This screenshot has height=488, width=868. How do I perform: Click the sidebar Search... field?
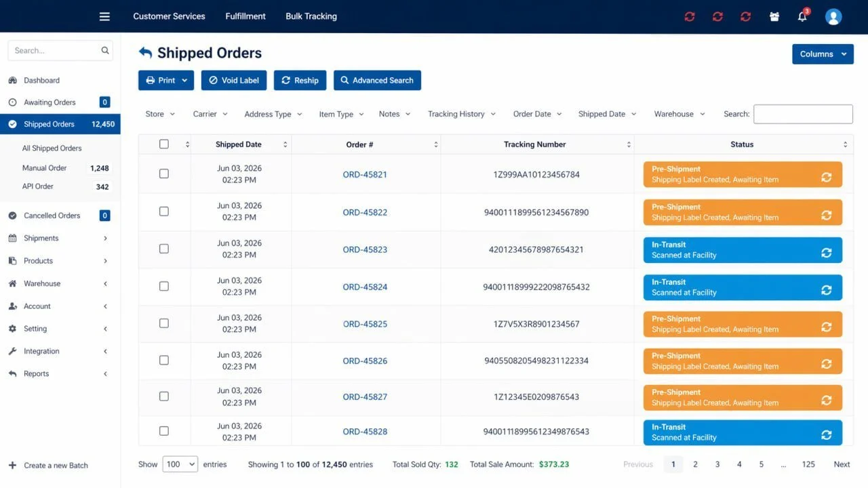point(60,50)
